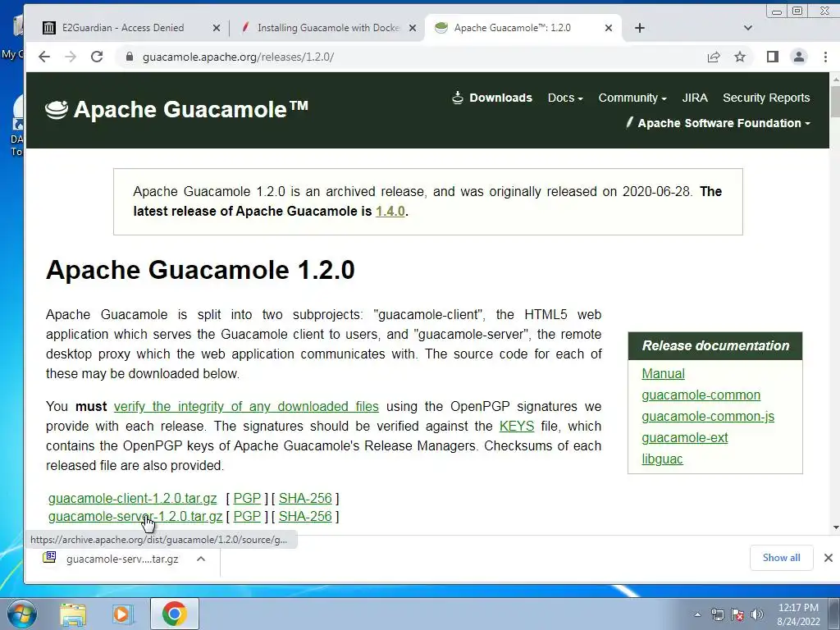The image size is (840, 630).
Task: Open the KEYS file link
Action: point(517,427)
